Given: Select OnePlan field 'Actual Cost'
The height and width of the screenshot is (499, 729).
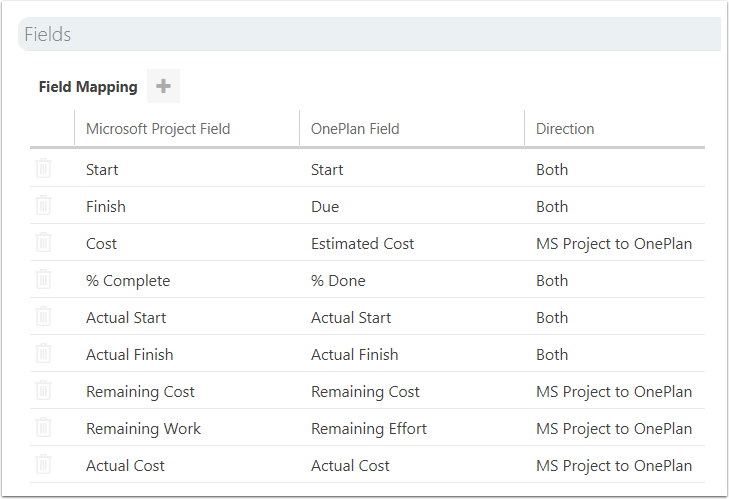Looking at the screenshot, I should [351, 466].
